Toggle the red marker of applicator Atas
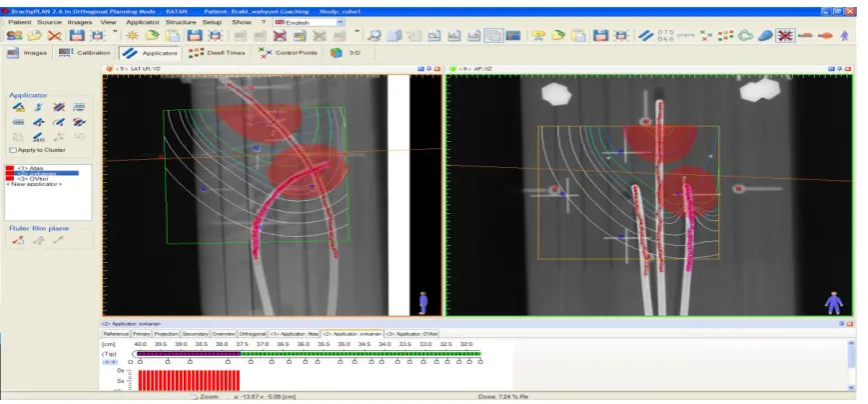 point(9,168)
